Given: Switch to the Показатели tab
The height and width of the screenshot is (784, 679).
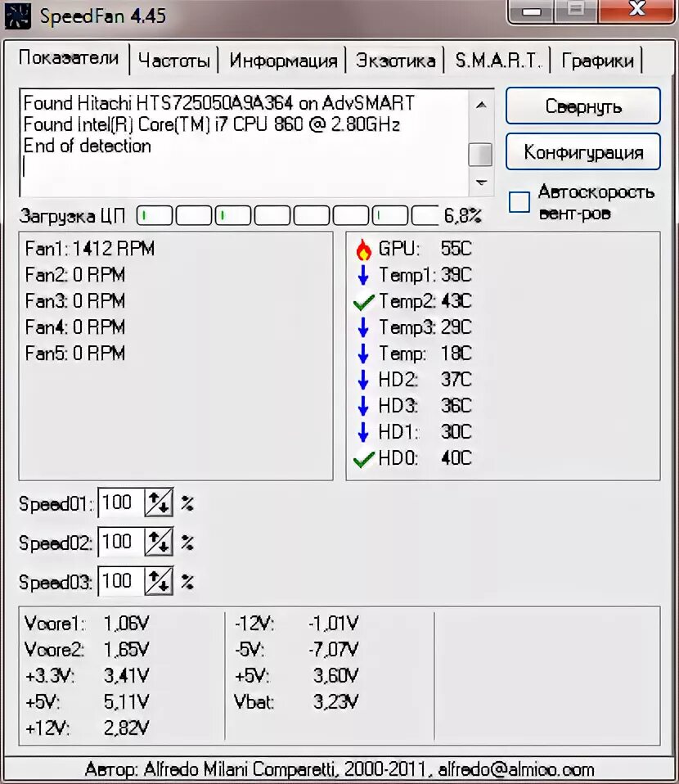Looking at the screenshot, I should click(69, 58).
